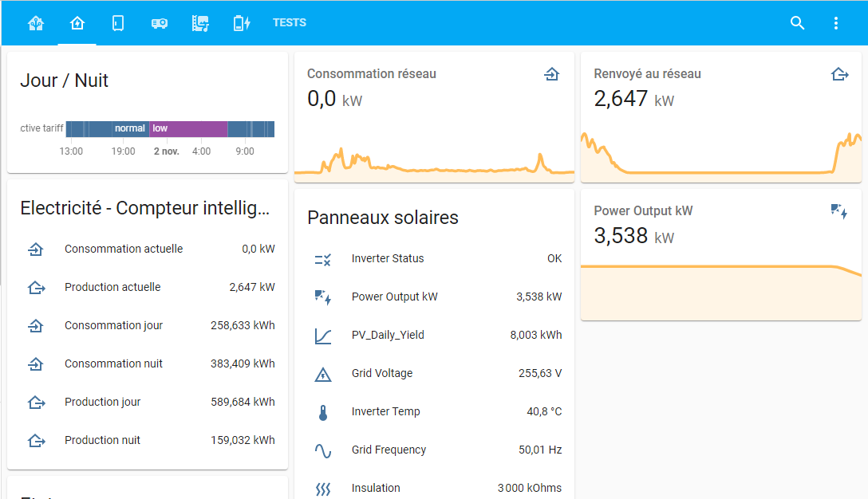Screen dimensions: 868x499
Task: Click the Power Output solar panel icon
Action: [x=323, y=297]
